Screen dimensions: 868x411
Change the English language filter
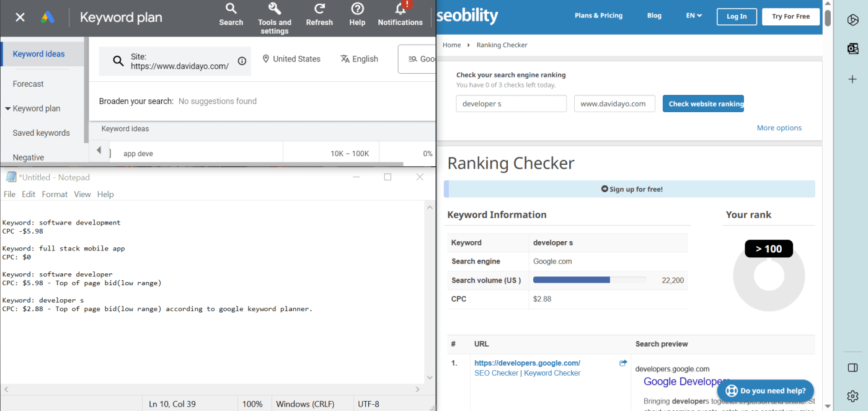[x=359, y=59]
